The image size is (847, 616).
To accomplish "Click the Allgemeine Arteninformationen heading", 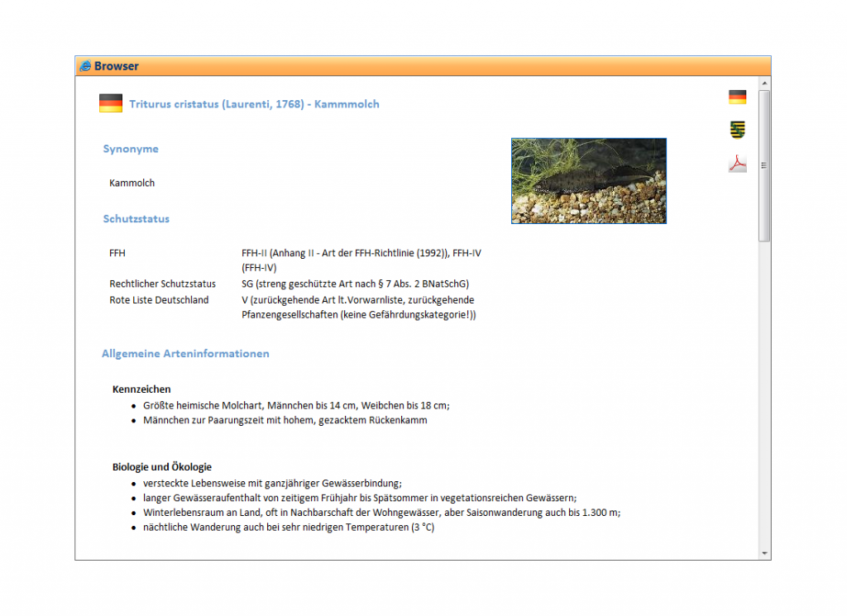I will (x=185, y=354).
